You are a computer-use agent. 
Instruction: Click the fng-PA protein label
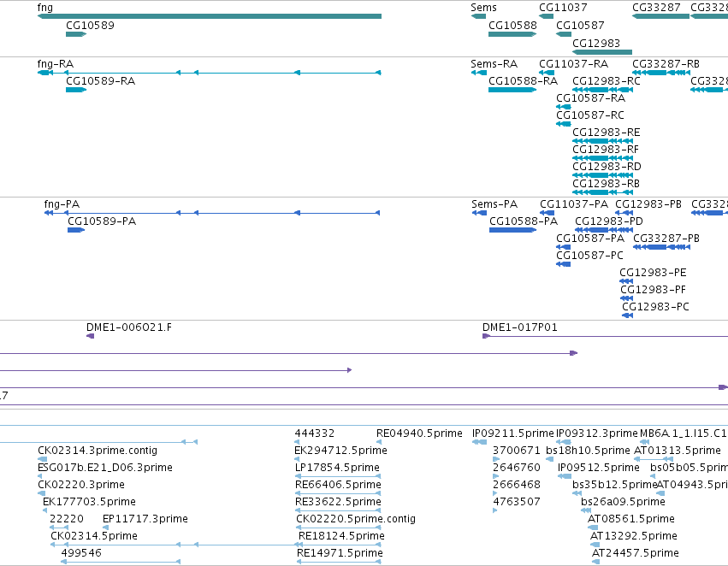[x=62, y=204]
